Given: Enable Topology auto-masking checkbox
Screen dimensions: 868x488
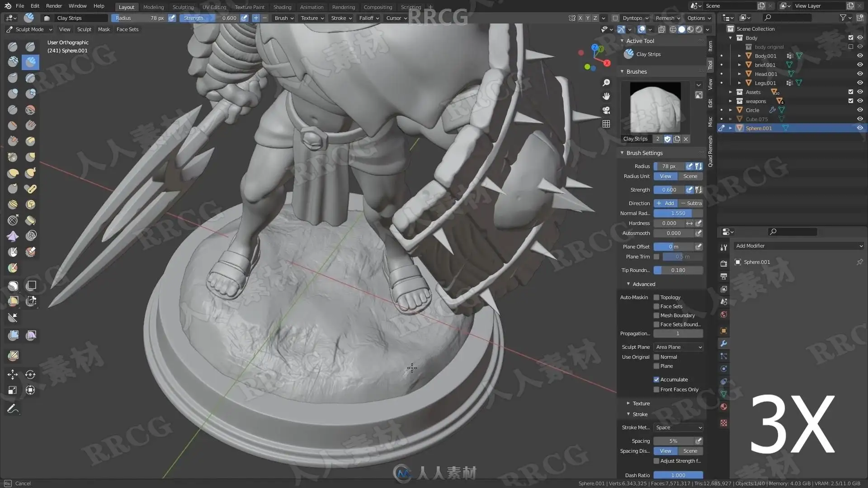Looking at the screenshot, I should point(656,297).
